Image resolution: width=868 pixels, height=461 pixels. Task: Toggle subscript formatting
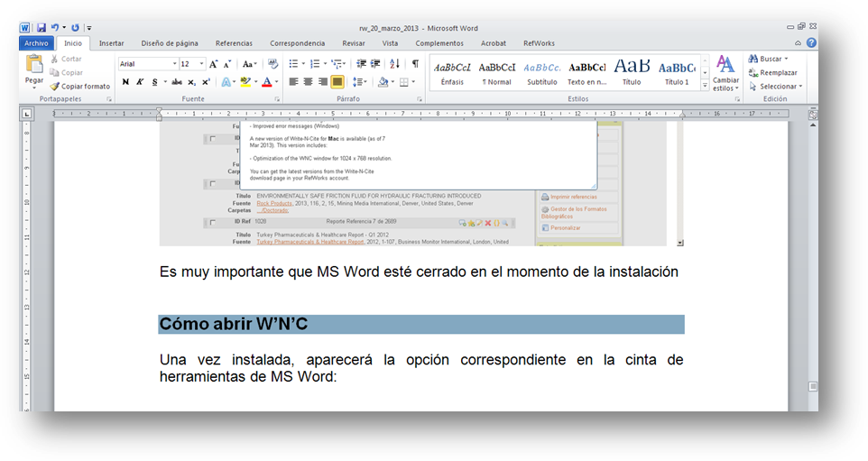[x=191, y=82]
